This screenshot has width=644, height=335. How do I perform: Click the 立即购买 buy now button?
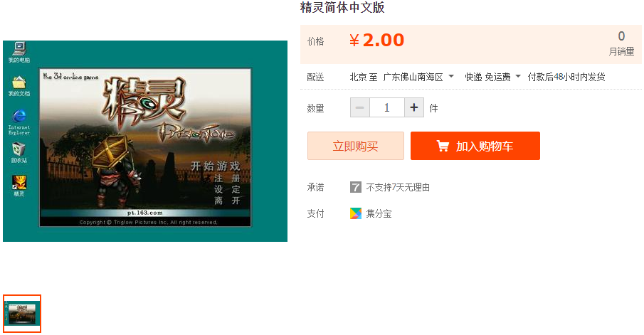356,146
